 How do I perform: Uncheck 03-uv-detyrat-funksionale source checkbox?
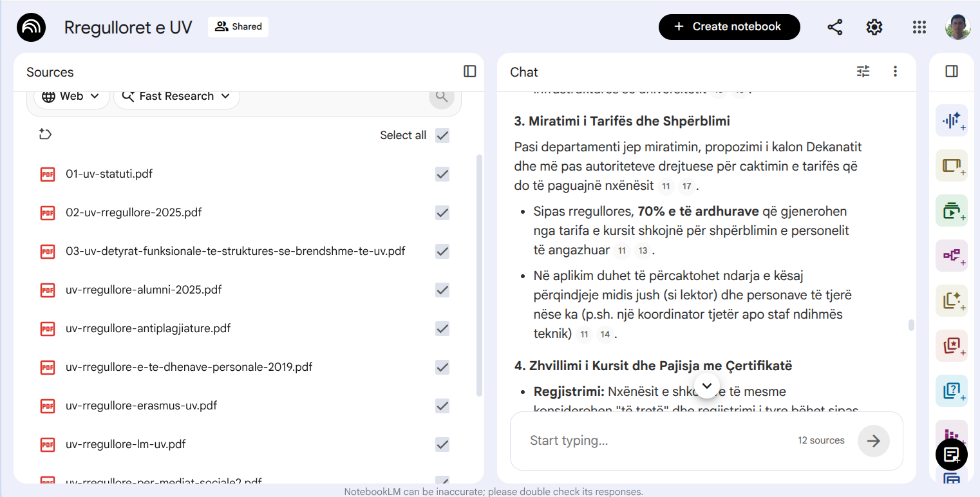442,251
